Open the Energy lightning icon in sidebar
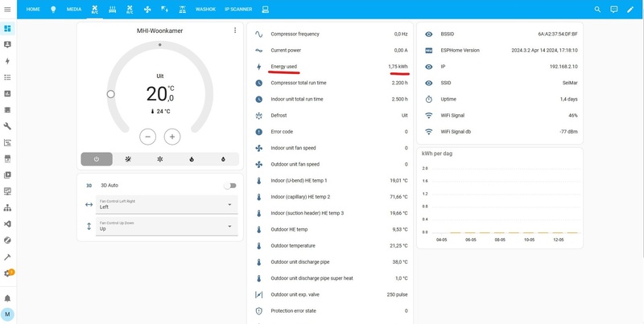 pos(7,61)
